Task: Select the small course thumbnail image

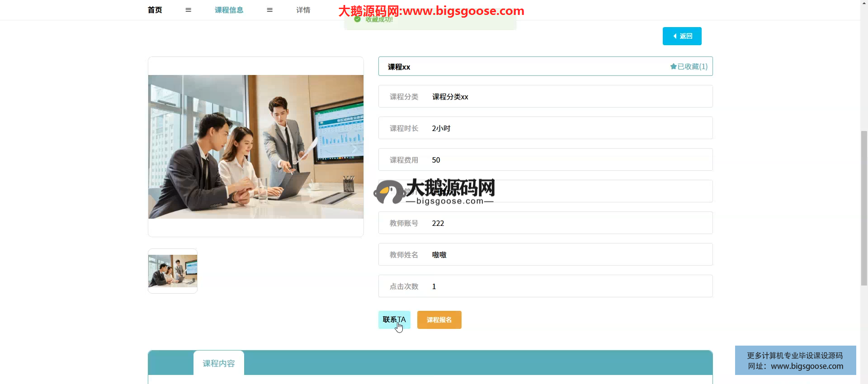Action: coord(173,271)
